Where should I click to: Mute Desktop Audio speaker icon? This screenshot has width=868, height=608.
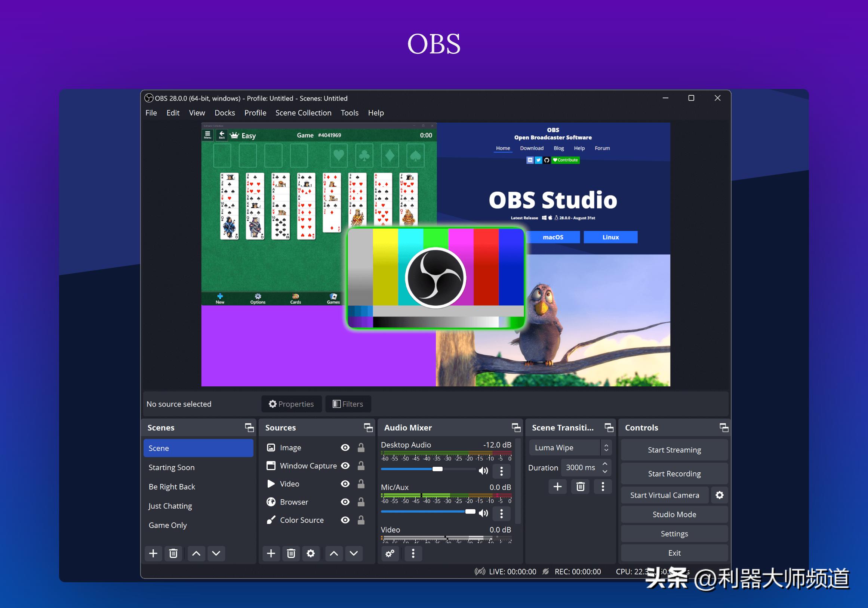483,470
